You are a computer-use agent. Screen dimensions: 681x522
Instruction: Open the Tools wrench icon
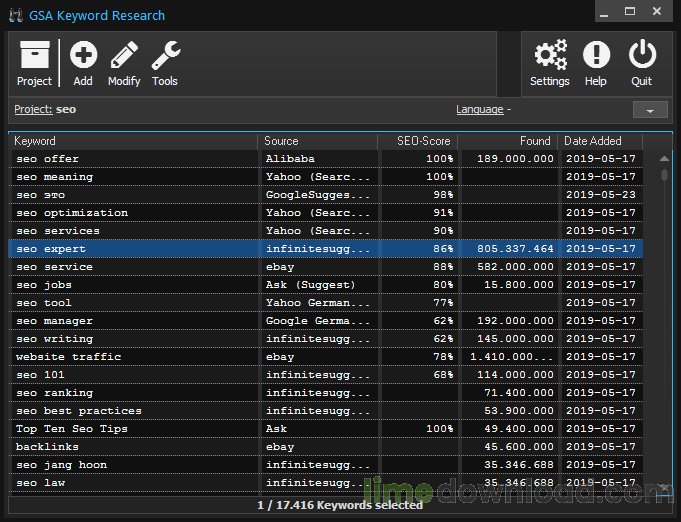coord(165,63)
